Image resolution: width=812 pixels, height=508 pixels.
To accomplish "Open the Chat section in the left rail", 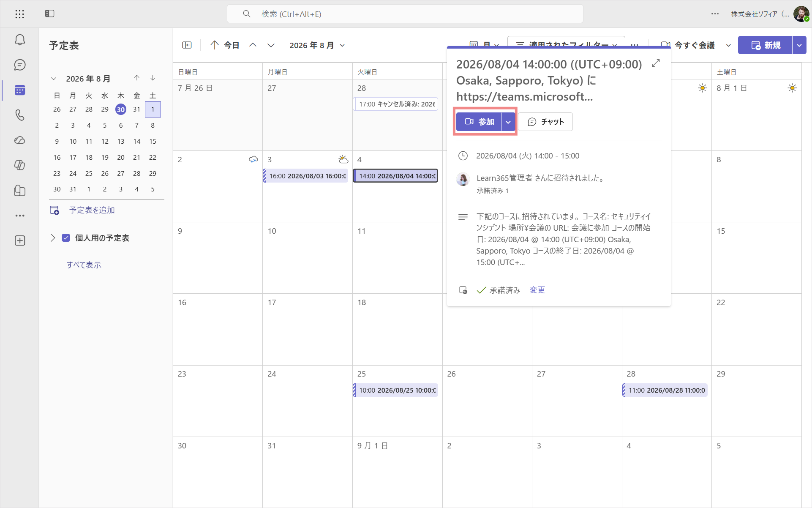I will coord(20,65).
